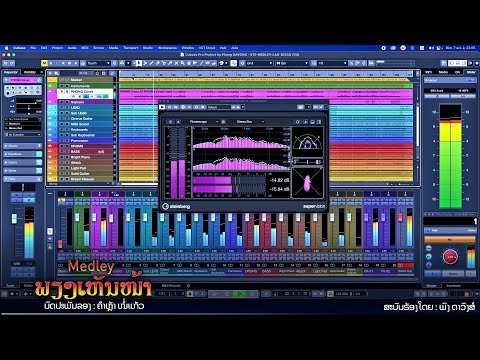Click the project overview line in toolbar
This screenshot has width=480, height=360.
click(395, 62)
